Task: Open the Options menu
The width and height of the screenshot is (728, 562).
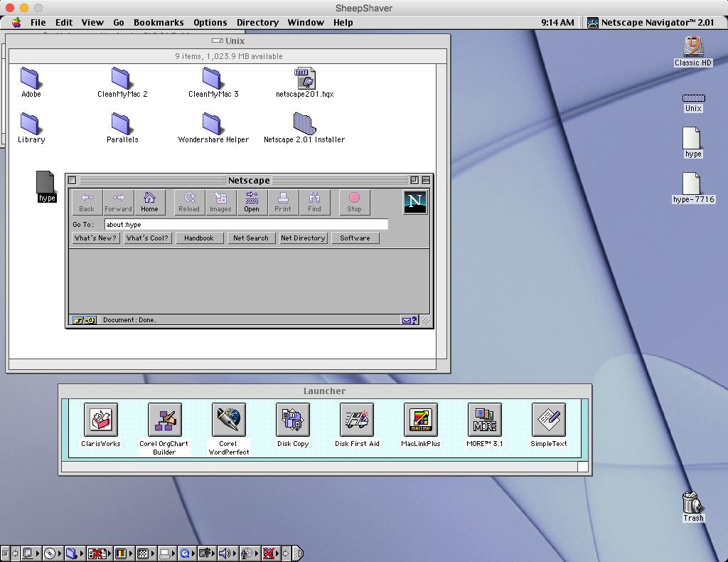Action: 210,22
